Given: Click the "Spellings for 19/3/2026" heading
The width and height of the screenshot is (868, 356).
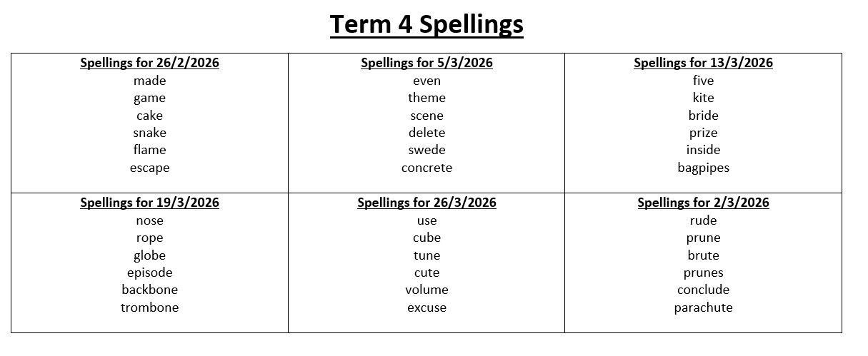Looking at the screenshot, I should pos(149,203).
